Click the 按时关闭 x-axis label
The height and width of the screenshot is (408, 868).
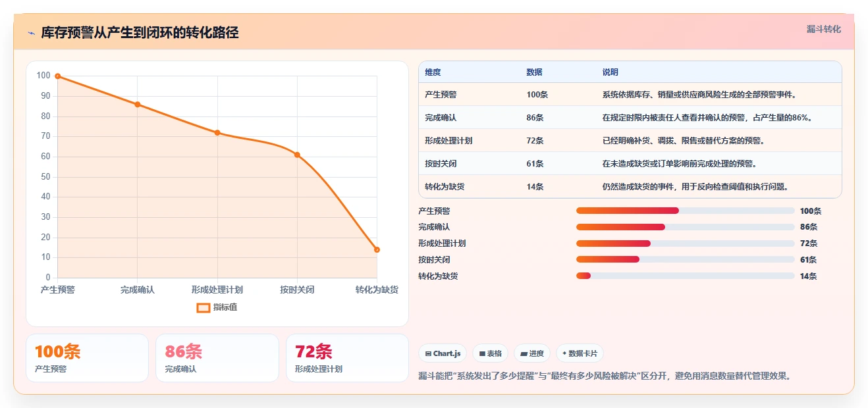pyautogui.click(x=297, y=290)
